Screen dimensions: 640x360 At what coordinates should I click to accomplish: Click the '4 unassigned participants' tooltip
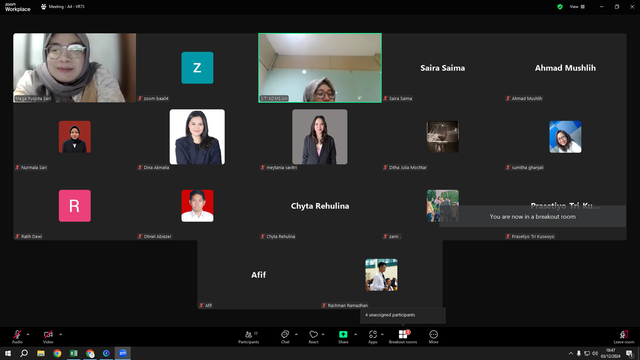pyautogui.click(x=403, y=315)
